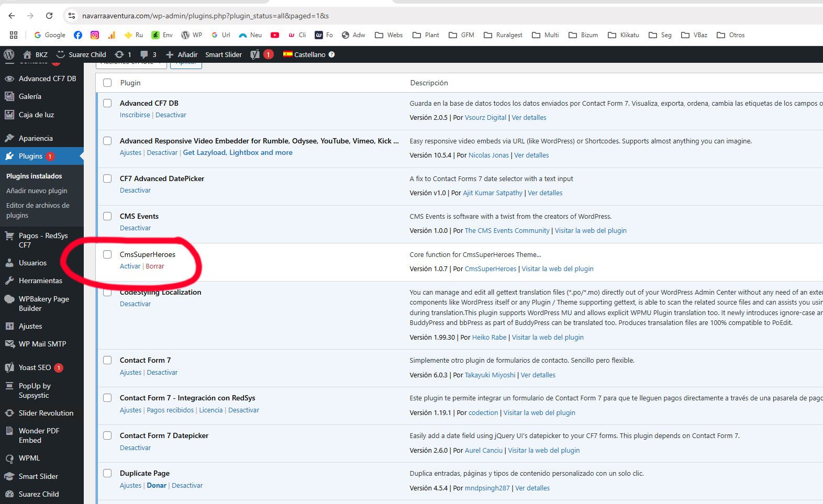Open Usuarios sidebar menu
The image size is (823, 504).
[42, 263]
